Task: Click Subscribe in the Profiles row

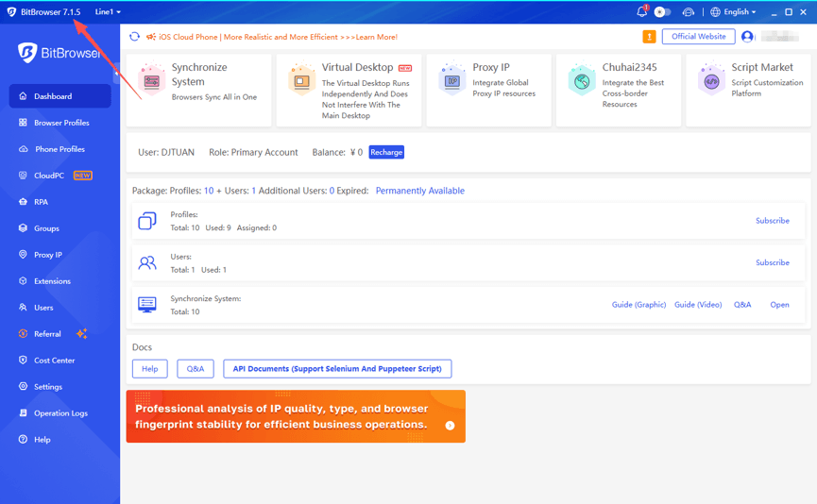Action: (773, 221)
